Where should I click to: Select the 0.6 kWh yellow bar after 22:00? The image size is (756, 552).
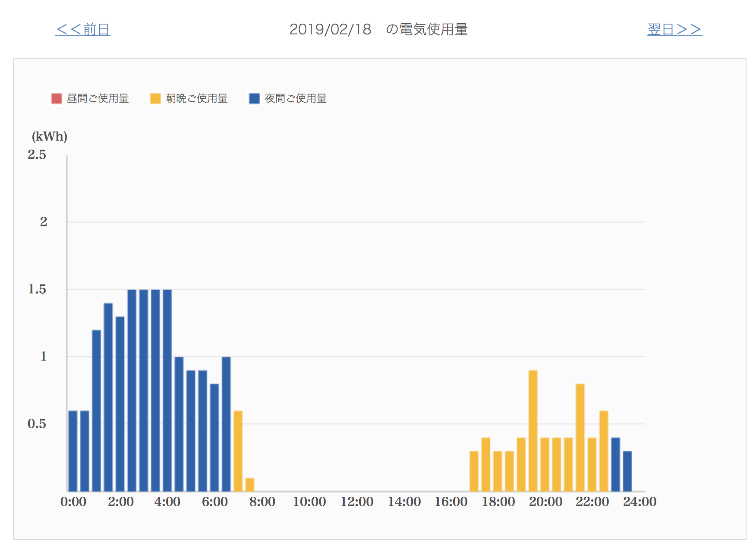pyautogui.click(x=604, y=451)
